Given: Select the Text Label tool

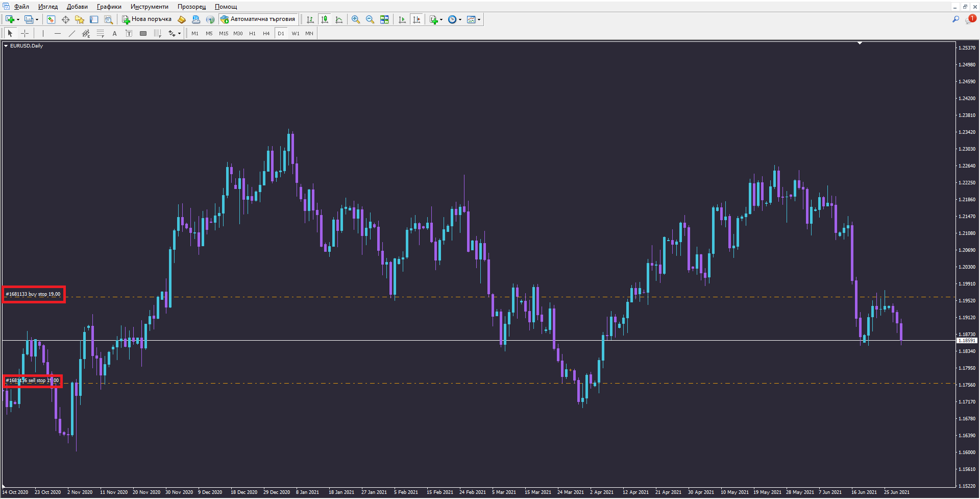Looking at the screenshot, I should [129, 33].
